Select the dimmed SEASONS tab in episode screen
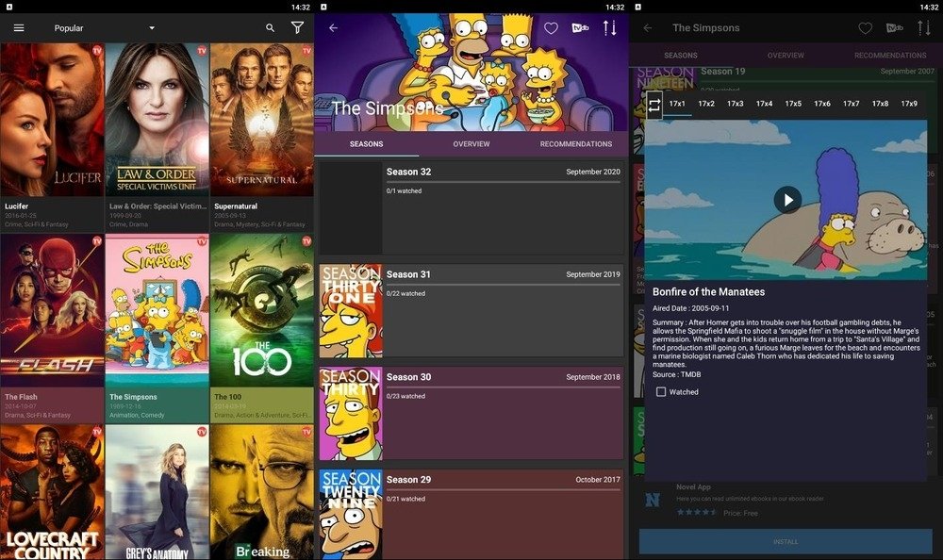 [681, 55]
